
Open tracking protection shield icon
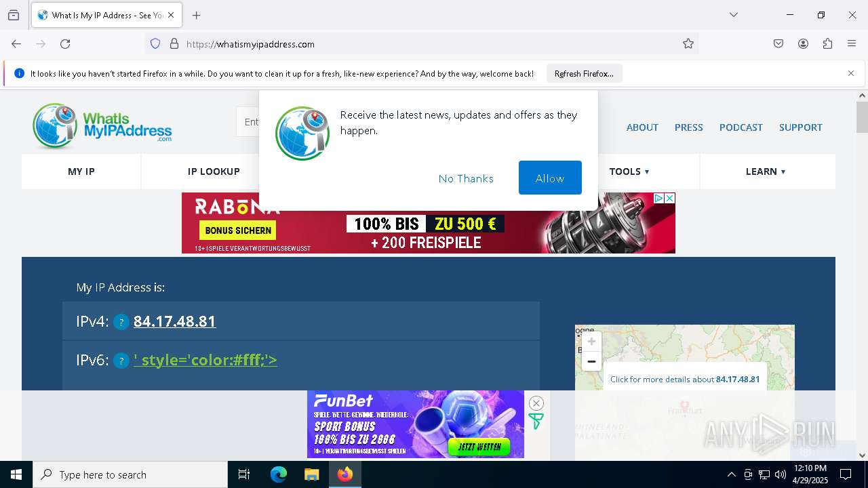[155, 44]
